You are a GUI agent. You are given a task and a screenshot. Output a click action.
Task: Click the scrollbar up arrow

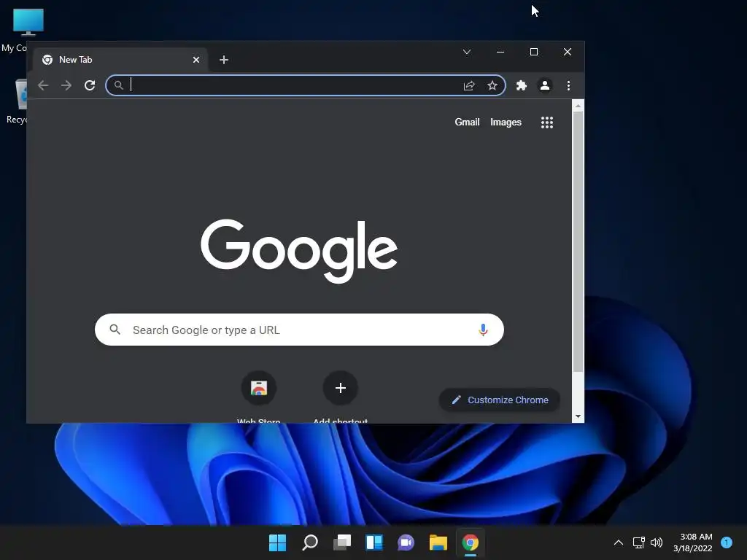(578, 106)
